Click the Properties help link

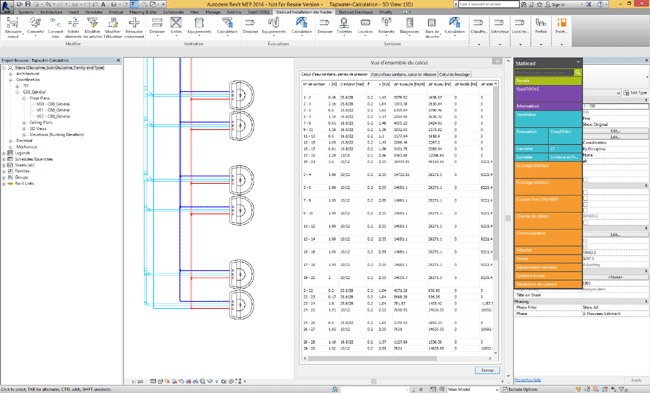tap(528, 380)
